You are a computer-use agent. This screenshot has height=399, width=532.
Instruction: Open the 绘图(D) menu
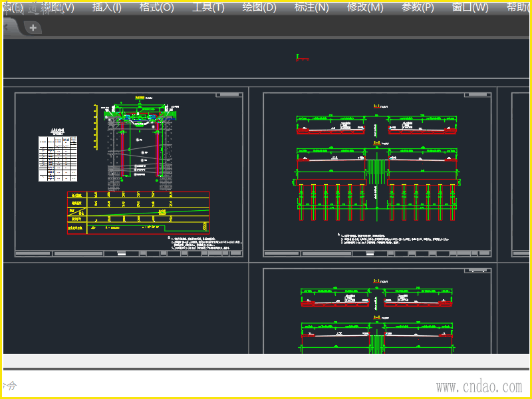pos(259,8)
